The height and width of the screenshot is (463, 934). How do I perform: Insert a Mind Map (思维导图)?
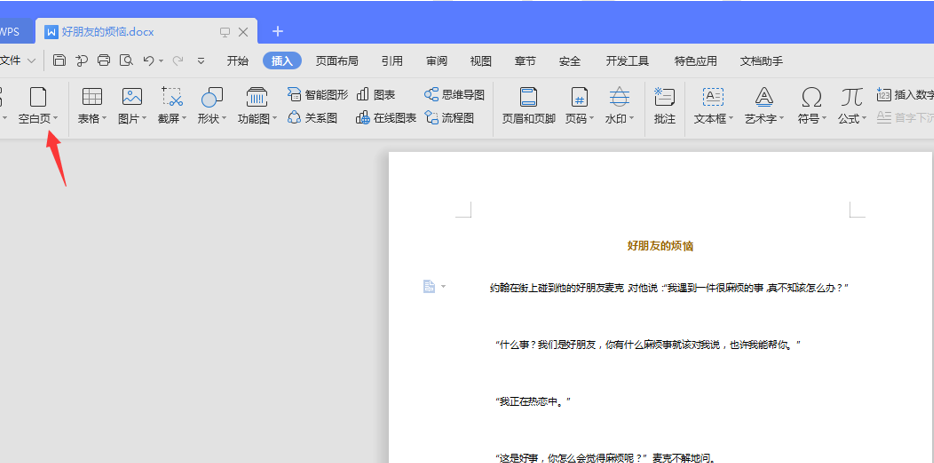[x=454, y=95]
